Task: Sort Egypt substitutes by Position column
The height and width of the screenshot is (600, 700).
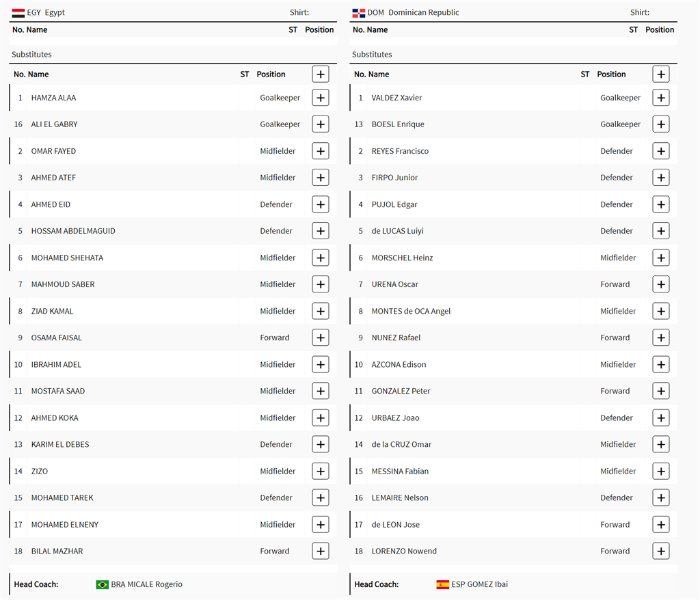Action: pos(271,74)
